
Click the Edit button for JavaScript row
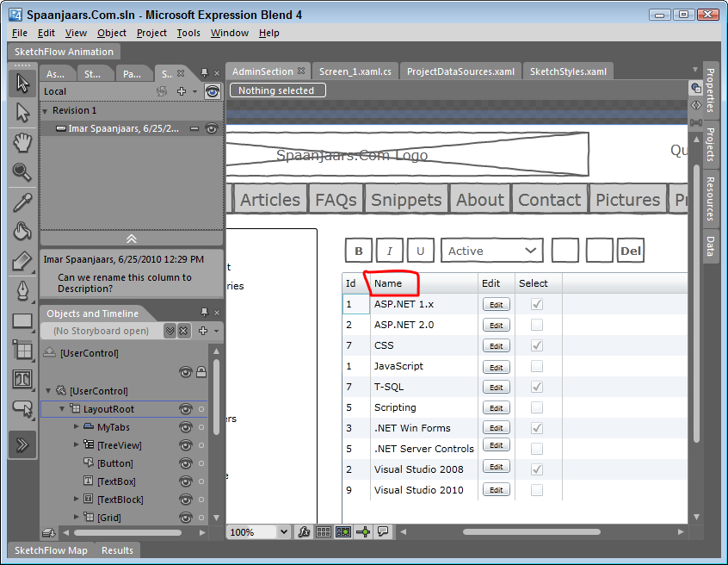[496, 366]
